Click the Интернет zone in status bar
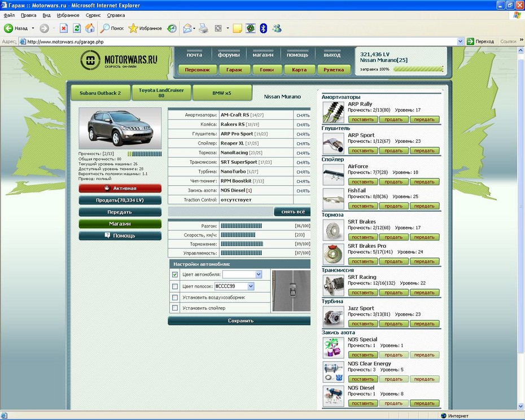525x420 pixels. (454, 416)
